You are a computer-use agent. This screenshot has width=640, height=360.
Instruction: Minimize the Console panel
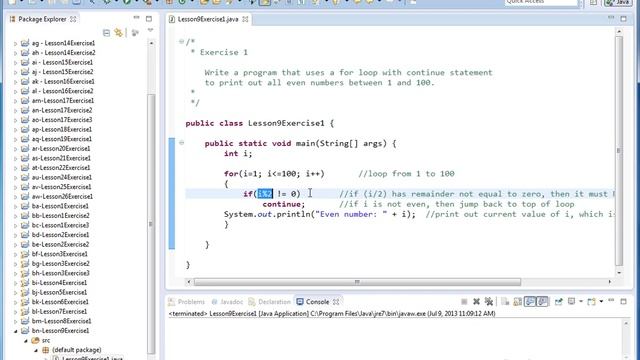(x=611, y=300)
